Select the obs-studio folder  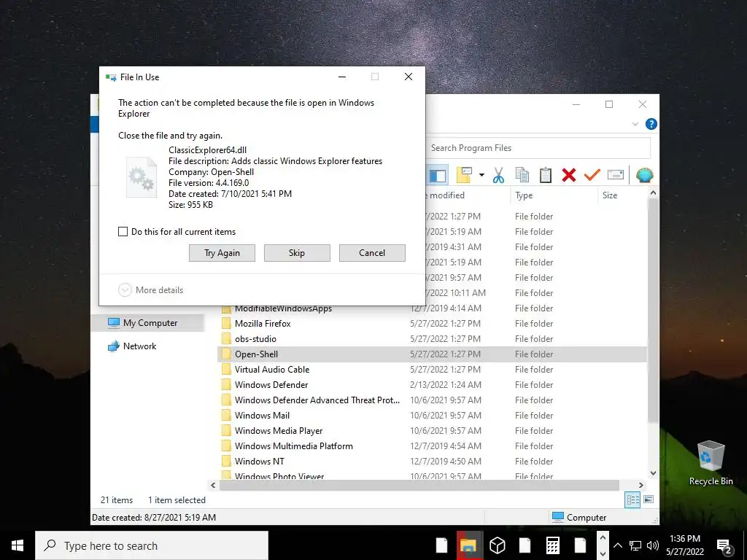coord(255,338)
